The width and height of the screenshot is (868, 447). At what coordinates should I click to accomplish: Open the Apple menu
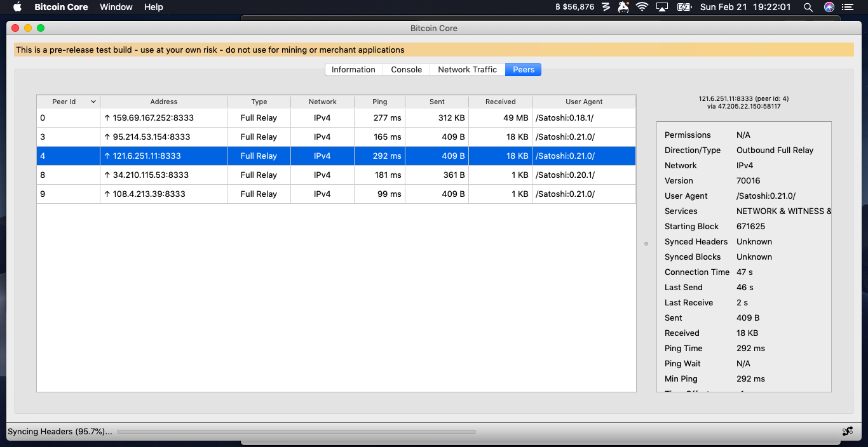point(17,7)
